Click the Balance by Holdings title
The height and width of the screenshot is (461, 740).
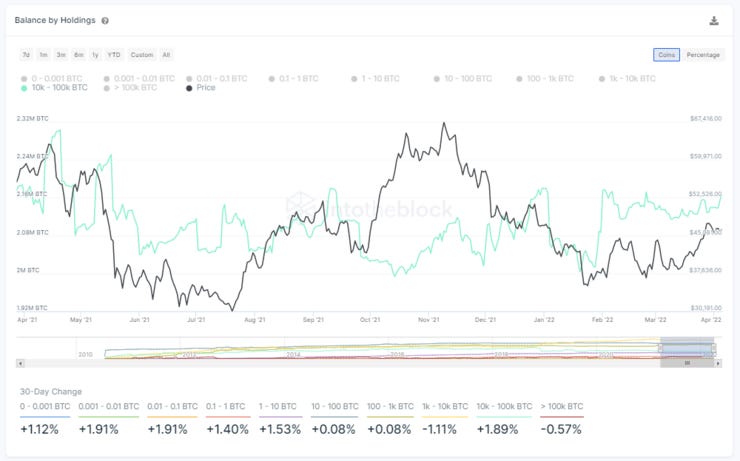click(55, 20)
